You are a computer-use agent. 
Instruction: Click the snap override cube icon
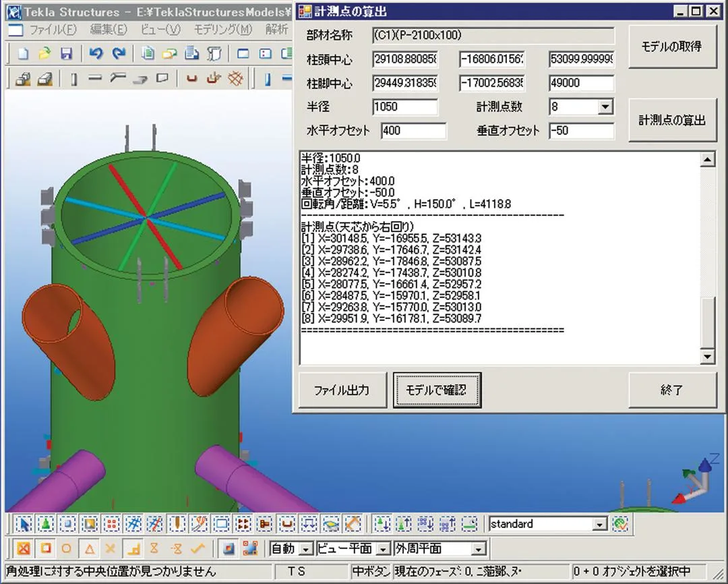pos(229,549)
